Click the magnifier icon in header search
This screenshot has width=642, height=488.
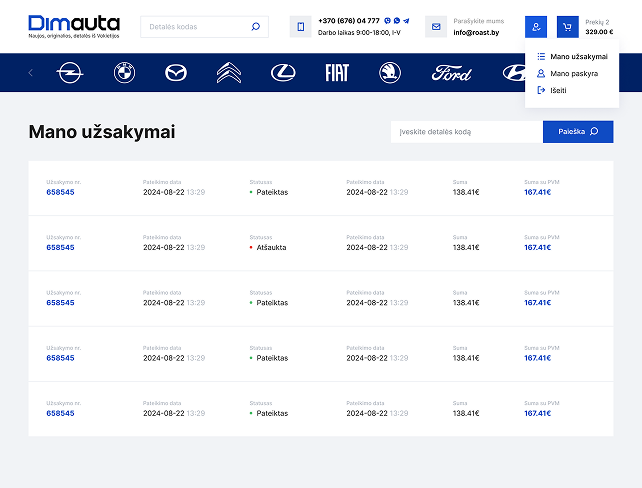(255, 27)
